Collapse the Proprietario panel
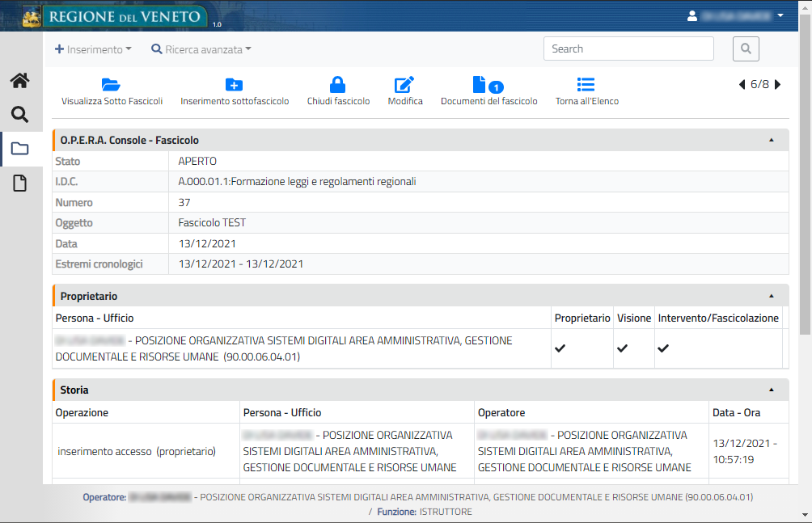 tap(771, 296)
